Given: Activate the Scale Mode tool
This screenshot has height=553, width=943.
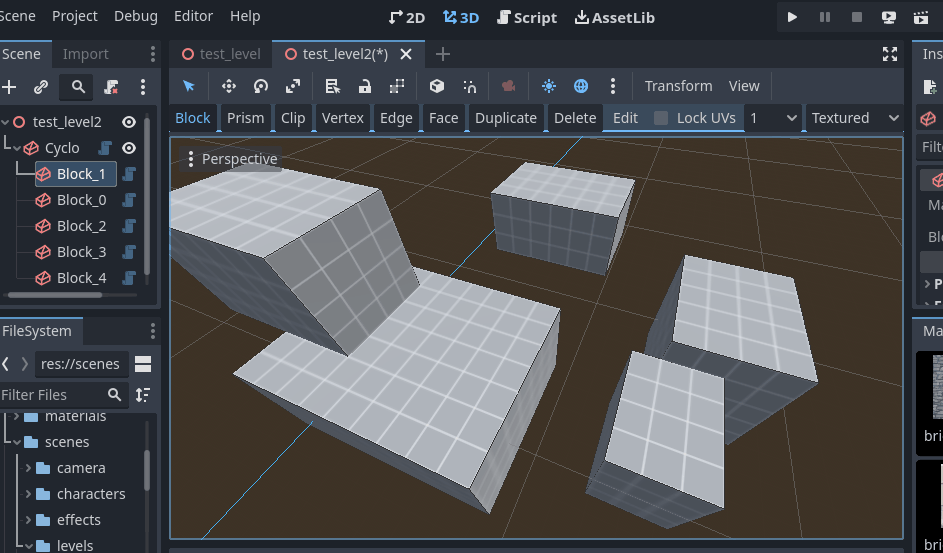Looking at the screenshot, I should click(293, 86).
